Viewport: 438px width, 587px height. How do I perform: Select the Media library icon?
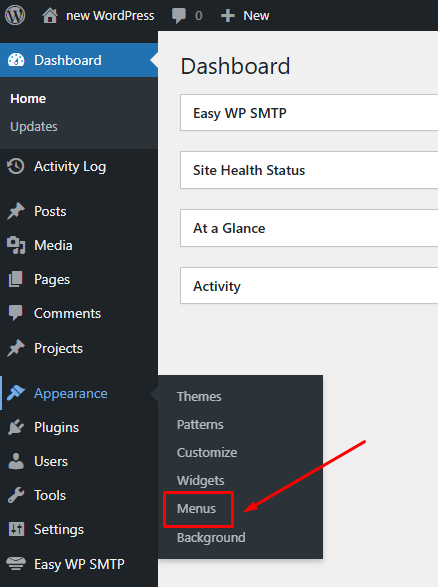pyautogui.click(x=16, y=246)
